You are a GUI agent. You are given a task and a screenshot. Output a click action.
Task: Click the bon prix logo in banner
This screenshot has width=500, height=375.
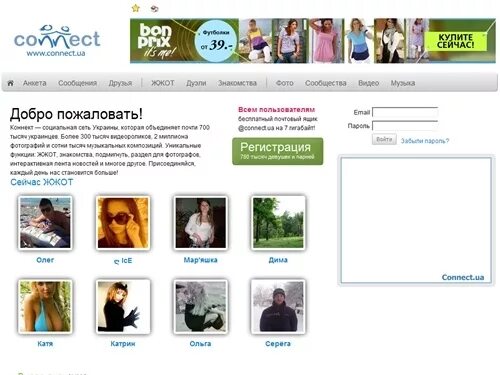pyautogui.click(x=156, y=40)
